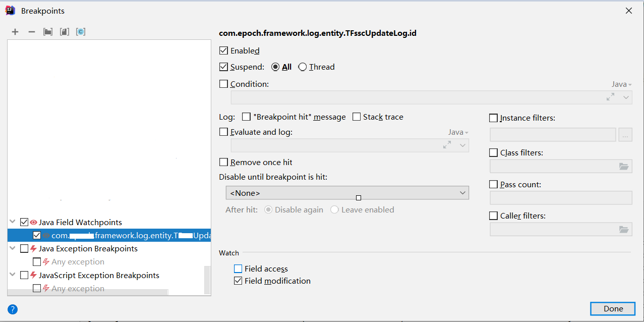Check the Field access watch option

point(238,269)
